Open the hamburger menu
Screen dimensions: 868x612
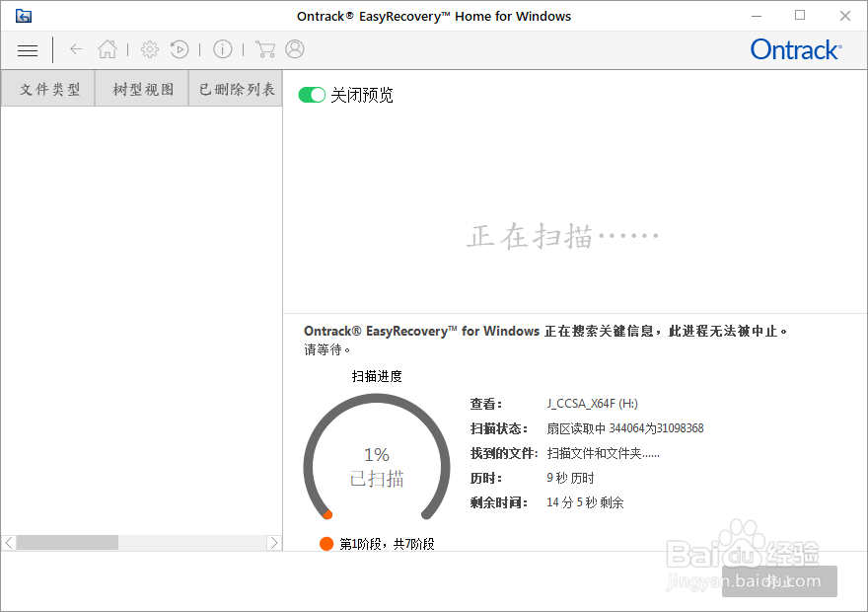pos(28,50)
